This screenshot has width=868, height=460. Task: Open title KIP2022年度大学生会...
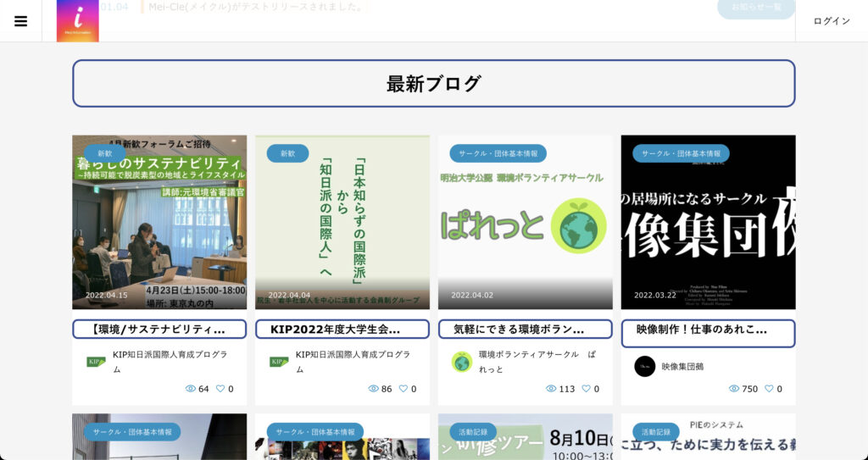(x=342, y=330)
